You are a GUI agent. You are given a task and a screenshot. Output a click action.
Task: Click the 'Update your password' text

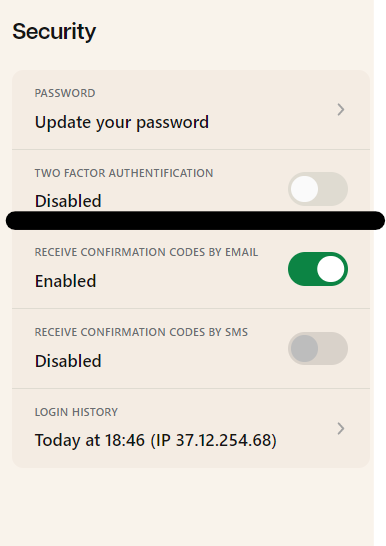(x=122, y=123)
